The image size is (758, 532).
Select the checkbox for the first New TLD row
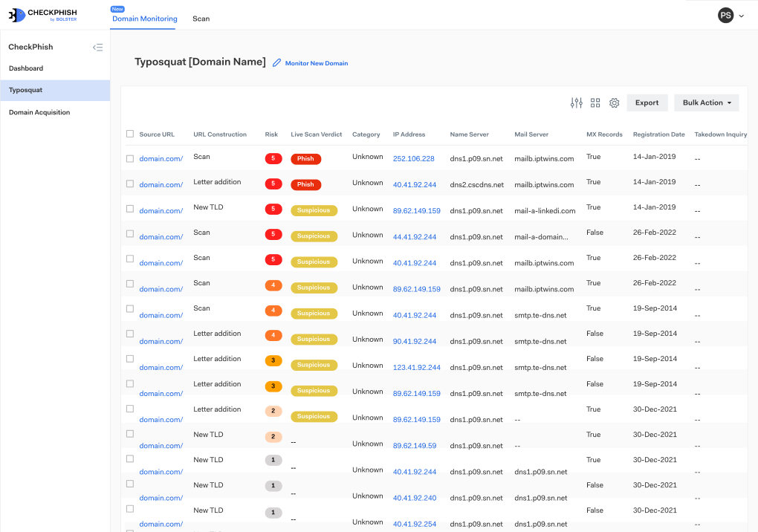click(130, 209)
